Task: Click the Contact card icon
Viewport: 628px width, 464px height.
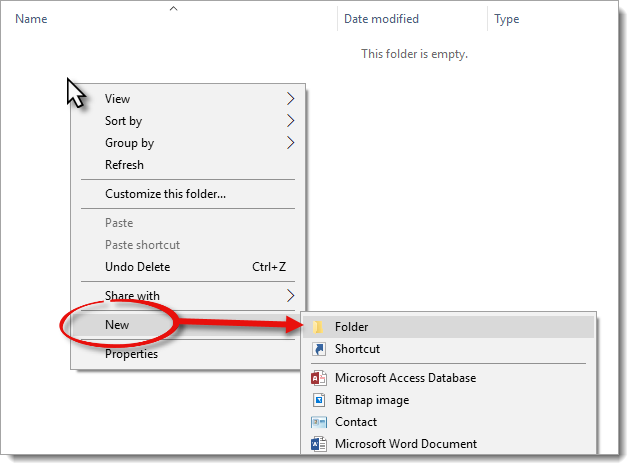Action: click(319, 422)
